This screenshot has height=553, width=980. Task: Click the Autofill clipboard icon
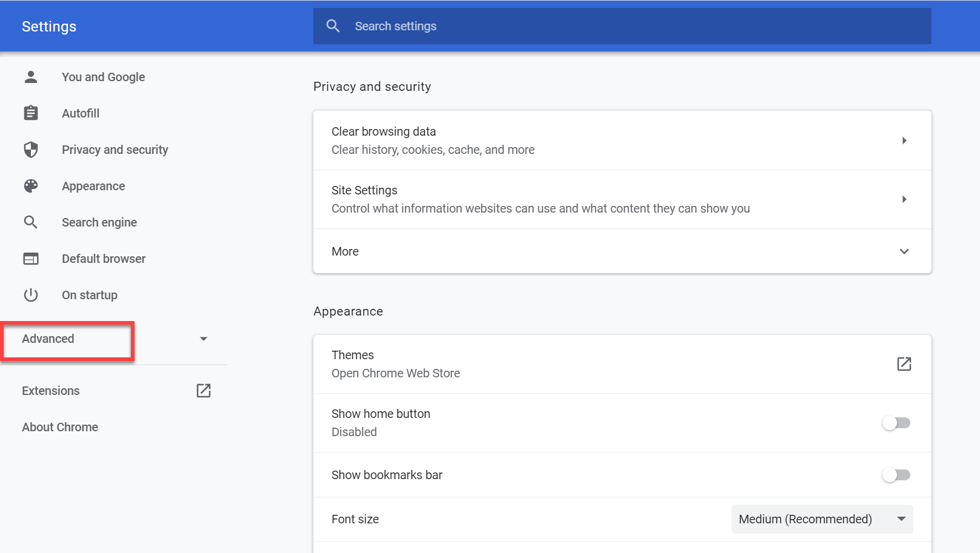(x=31, y=113)
